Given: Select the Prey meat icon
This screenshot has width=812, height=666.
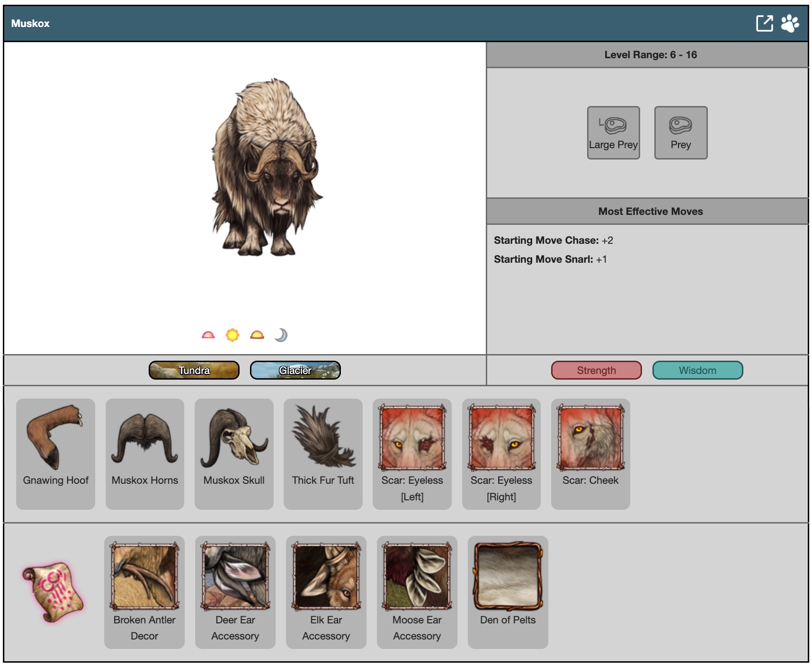Looking at the screenshot, I should (x=680, y=133).
